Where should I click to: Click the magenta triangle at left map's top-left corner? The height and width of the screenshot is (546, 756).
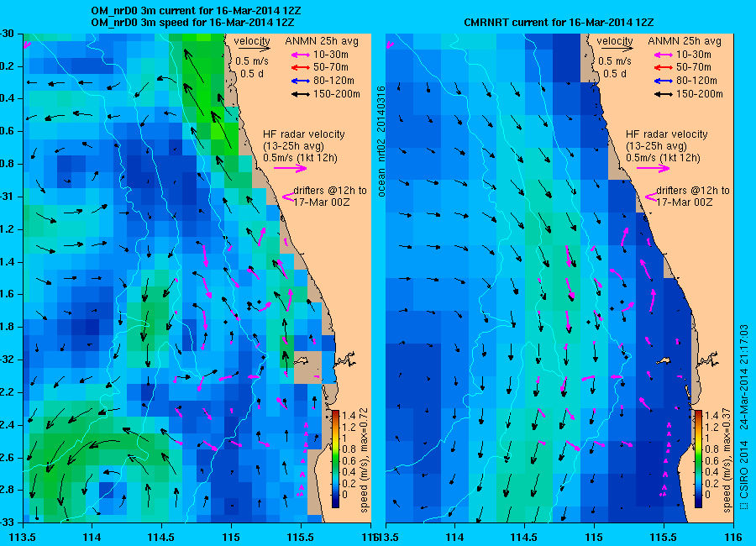coord(27,45)
